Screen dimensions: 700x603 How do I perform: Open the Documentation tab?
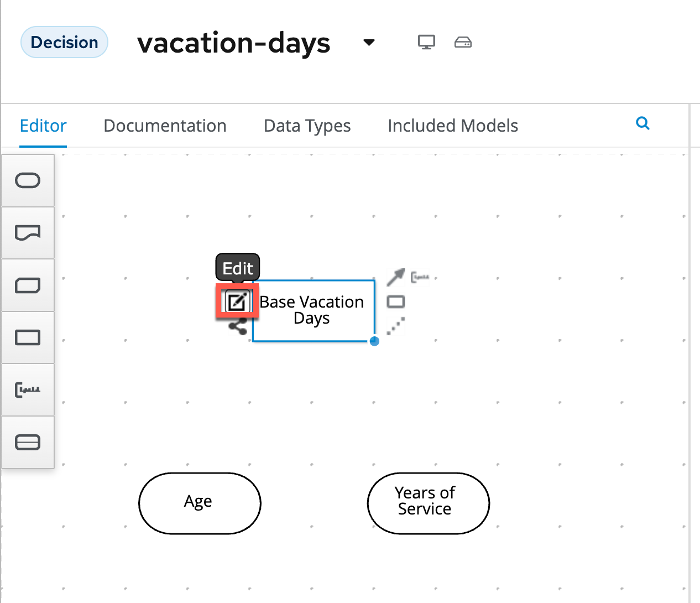point(165,126)
